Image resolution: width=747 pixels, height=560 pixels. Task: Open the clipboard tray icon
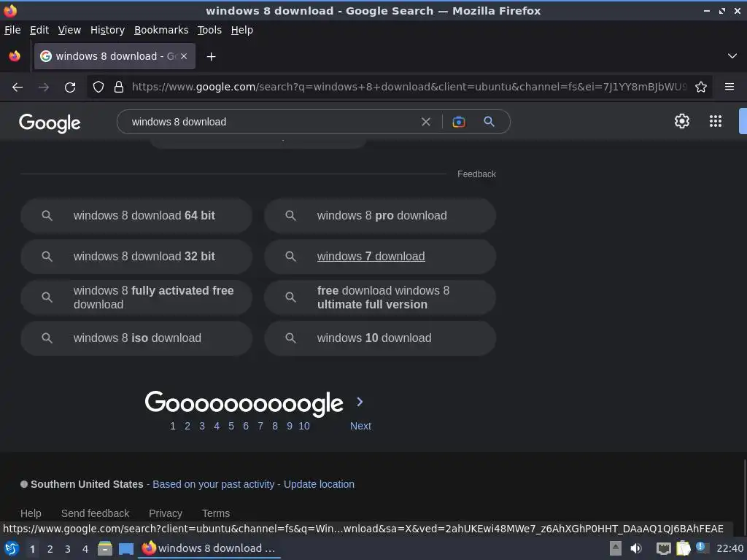[x=683, y=548]
